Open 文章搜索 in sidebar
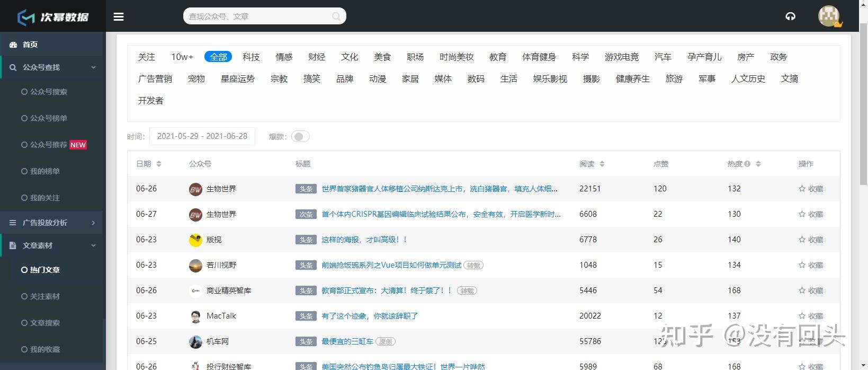This screenshot has height=370, width=868. (40, 323)
